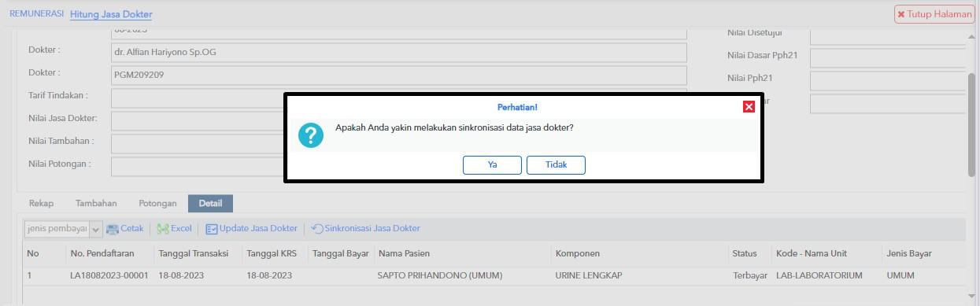The height and width of the screenshot is (306, 980).
Task: Click the Terbayar status cell
Action: [x=751, y=276]
